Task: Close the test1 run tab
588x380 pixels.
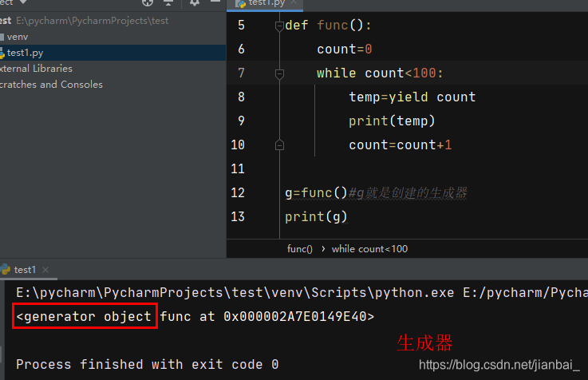Action: [45, 270]
